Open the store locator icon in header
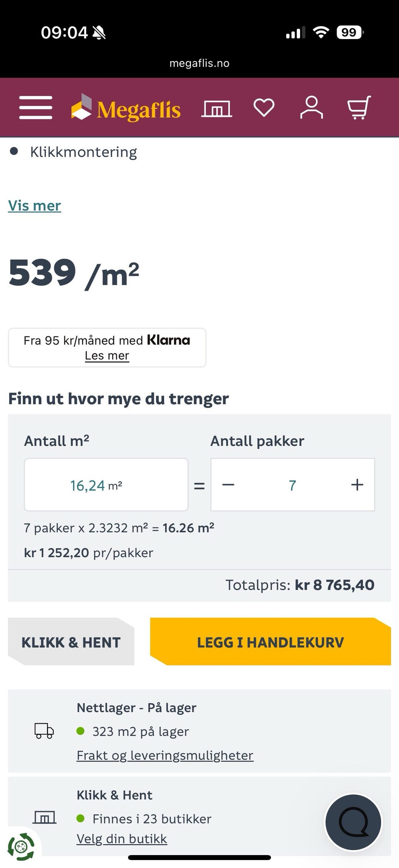 (217, 108)
